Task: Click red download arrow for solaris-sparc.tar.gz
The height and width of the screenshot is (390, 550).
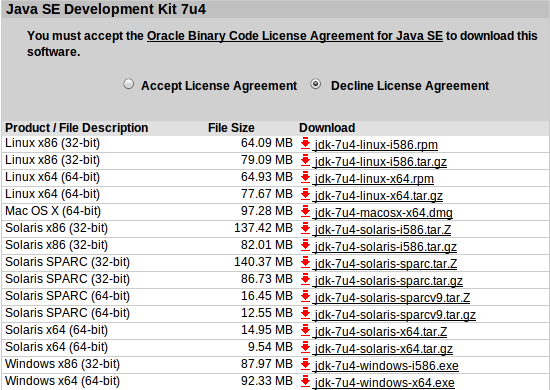Action: 306,279
